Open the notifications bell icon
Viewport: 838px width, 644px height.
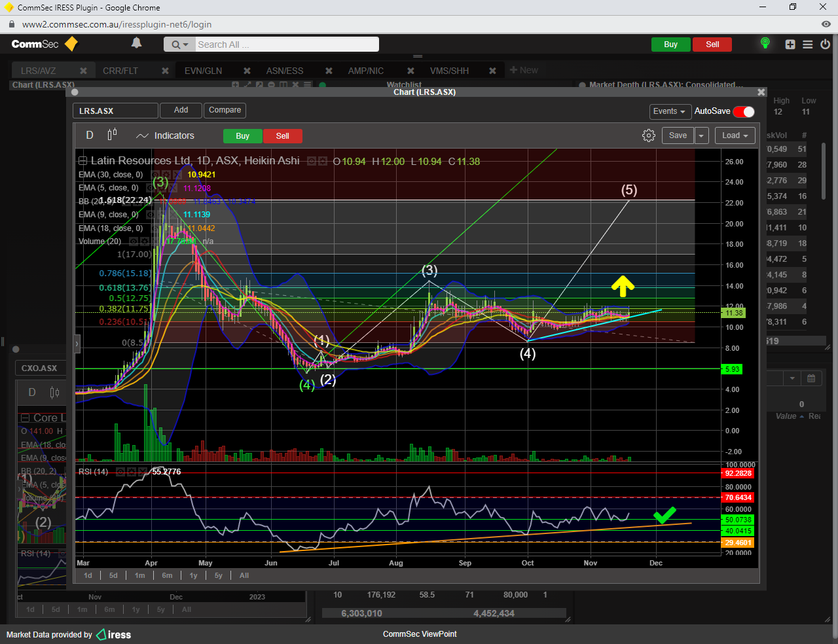point(136,43)
